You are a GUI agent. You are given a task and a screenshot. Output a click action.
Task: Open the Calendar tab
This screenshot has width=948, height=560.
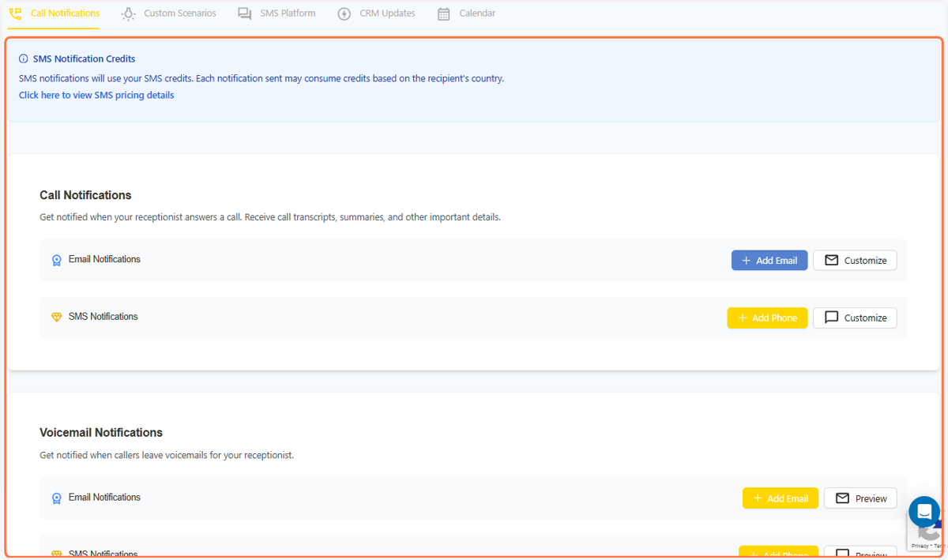(467, 13)
